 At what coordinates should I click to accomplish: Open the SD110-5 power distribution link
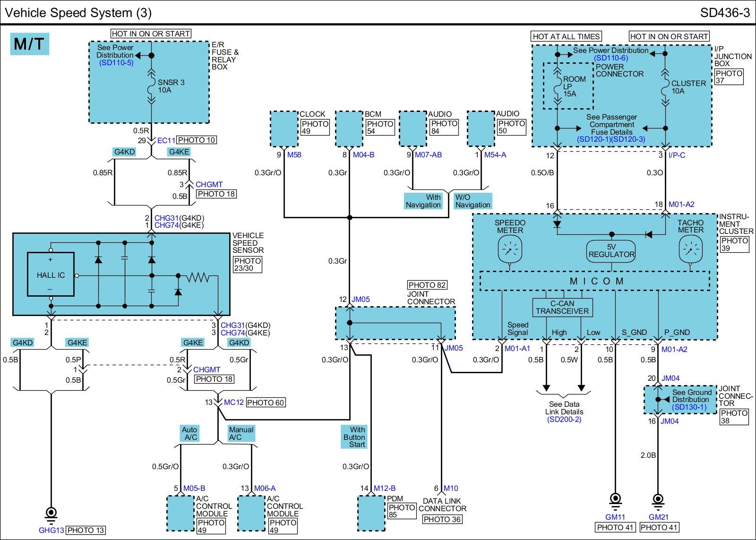coord(116,63)
